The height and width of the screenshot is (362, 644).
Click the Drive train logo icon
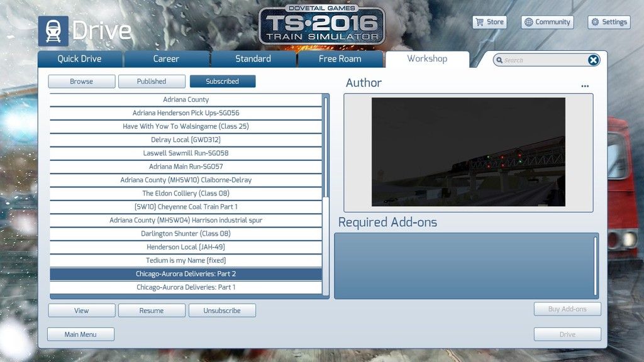[x=53, y=31]
